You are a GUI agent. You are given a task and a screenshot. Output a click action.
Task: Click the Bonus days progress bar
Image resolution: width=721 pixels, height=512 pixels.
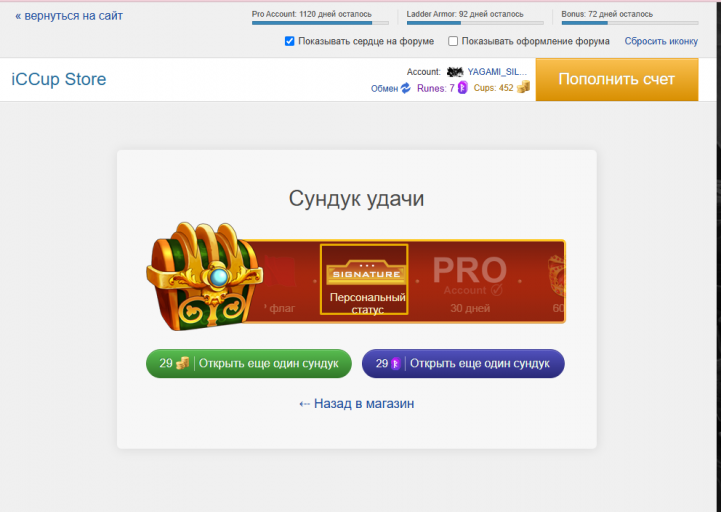(x=629, y=23)
